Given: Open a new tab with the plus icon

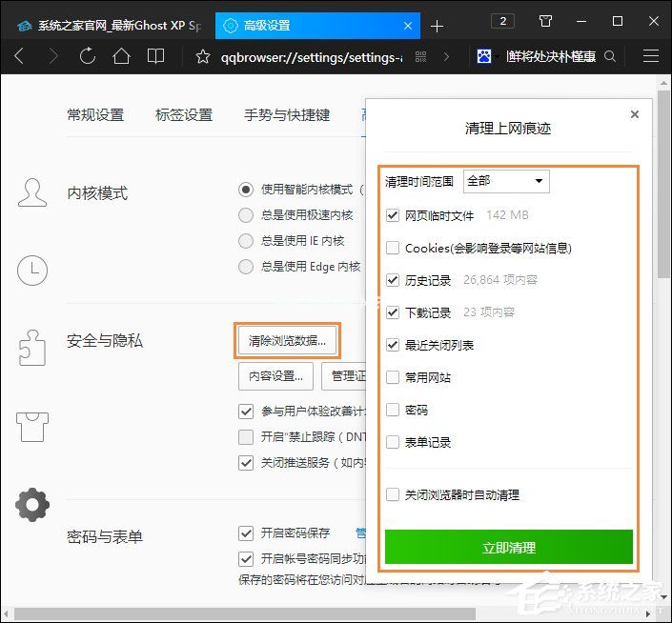Looking at the screenshot, I should [x=437, y=26].
